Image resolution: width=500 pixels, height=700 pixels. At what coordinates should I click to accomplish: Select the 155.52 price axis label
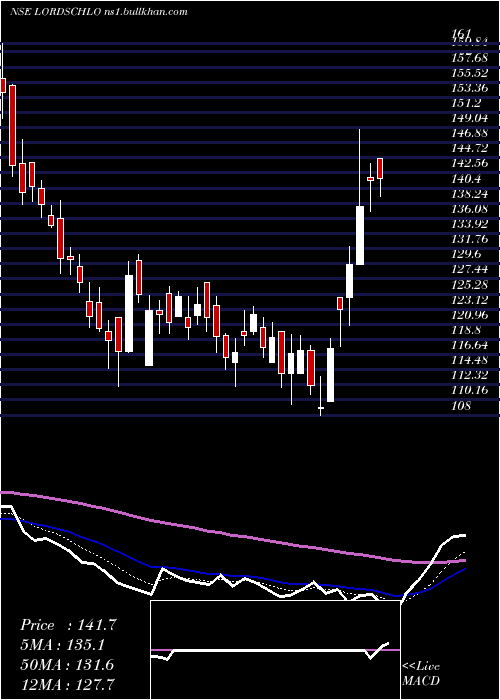click(470, 73)
